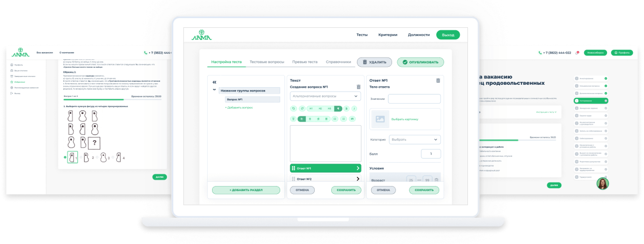Image resolution: width=644 pixels, height=244 pixels.
Task: Click the notification bell icon with red badge
Action: [577, 53]
